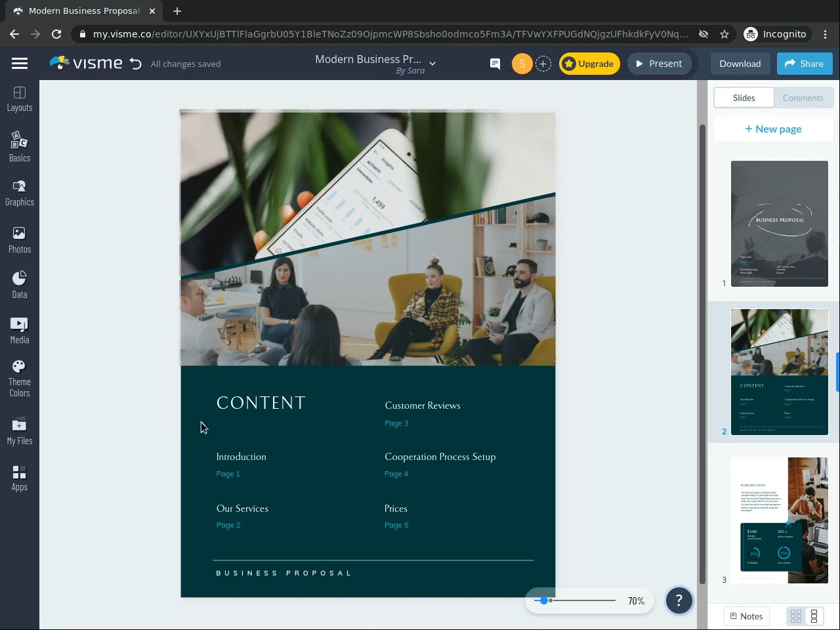The image size is (840, 630).
Task: Click the browser address bar
Action: (x=390, y=34)
